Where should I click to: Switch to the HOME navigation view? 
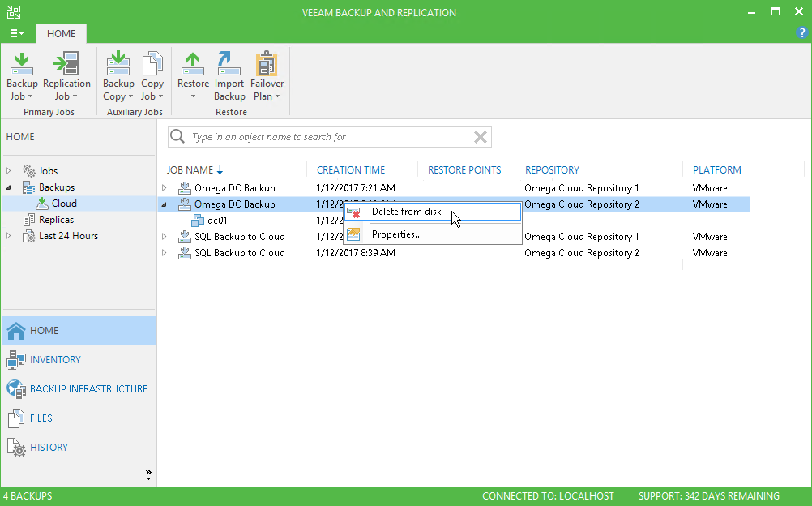tap(79, 331)
